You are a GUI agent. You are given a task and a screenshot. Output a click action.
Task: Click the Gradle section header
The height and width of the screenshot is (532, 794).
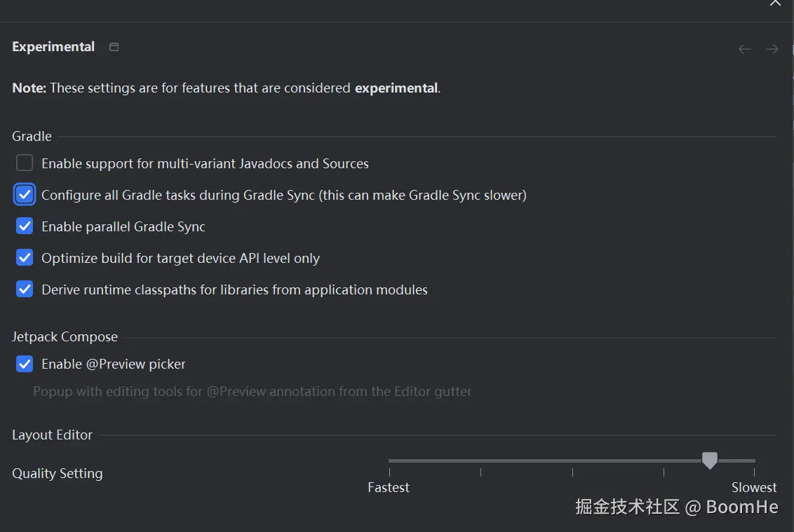[32, 136]
